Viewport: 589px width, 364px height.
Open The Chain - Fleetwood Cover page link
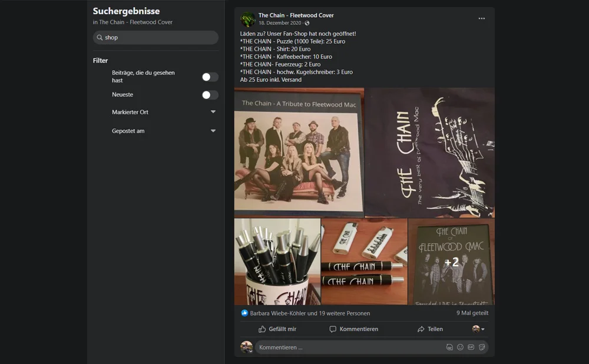click(x=296, y=15)
